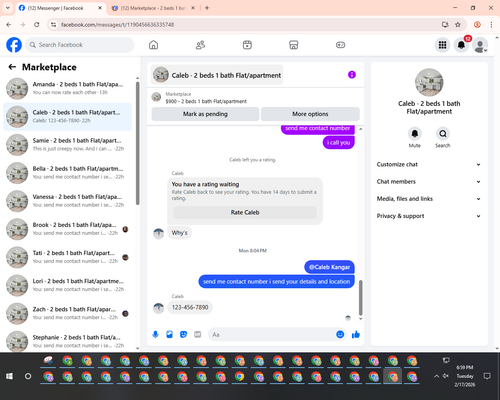This screenshot has width=500, height=400.
Task: Open Brook conversation in list
Action: 68,229
